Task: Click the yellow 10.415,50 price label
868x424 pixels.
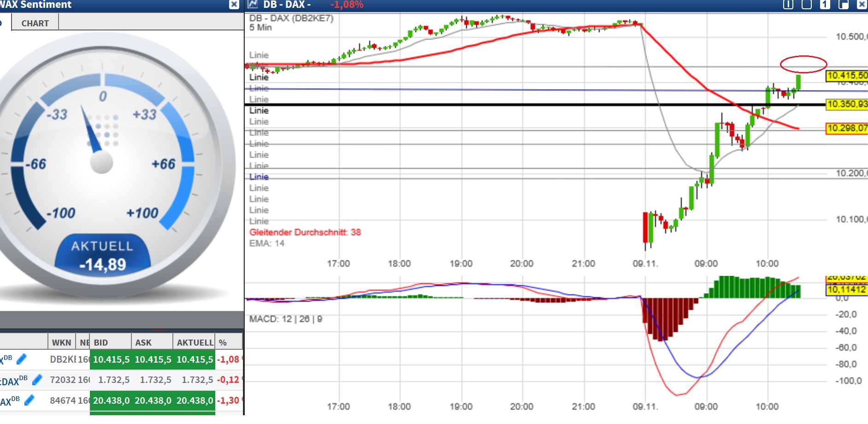Action: (847, 75)
